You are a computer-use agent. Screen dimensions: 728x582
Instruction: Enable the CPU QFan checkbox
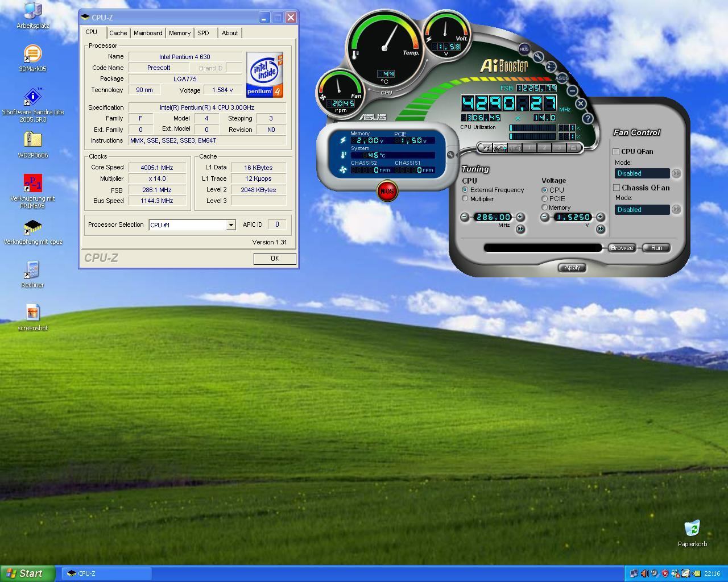[x=616, y=152]
